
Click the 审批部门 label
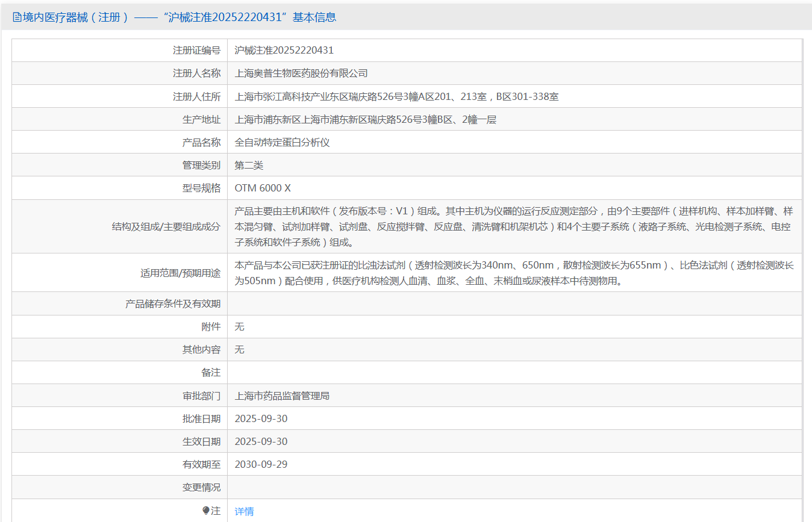click(201, 396)
